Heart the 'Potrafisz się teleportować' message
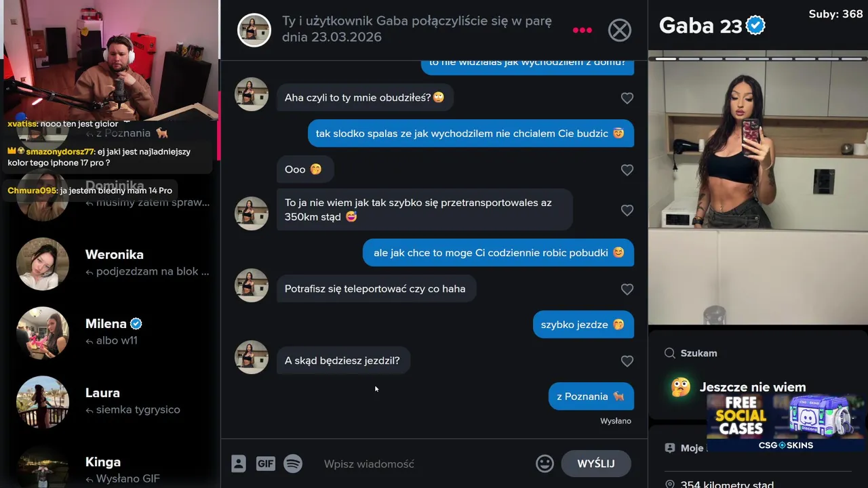This screenshot has height=488, width=868. (627, 289)
